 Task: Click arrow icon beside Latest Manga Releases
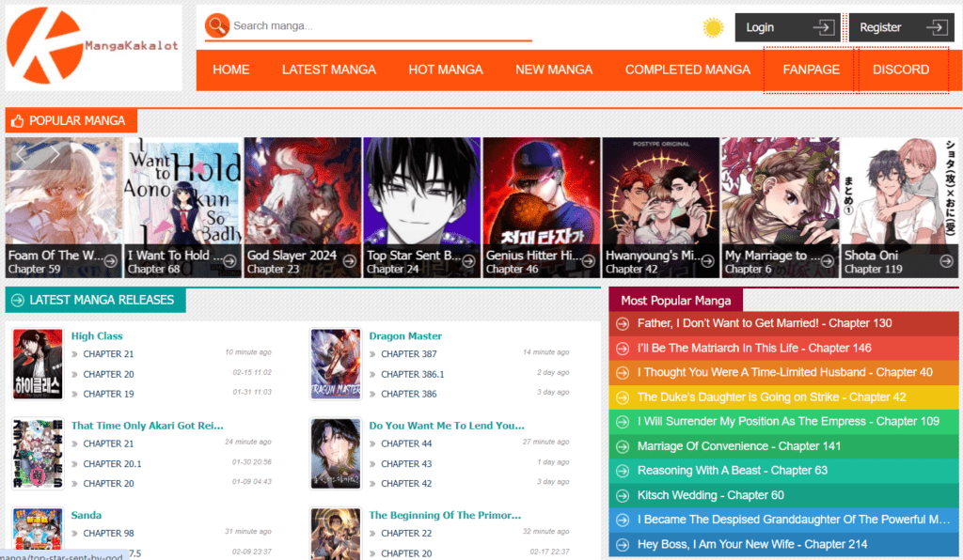click(x=17, y=300)
